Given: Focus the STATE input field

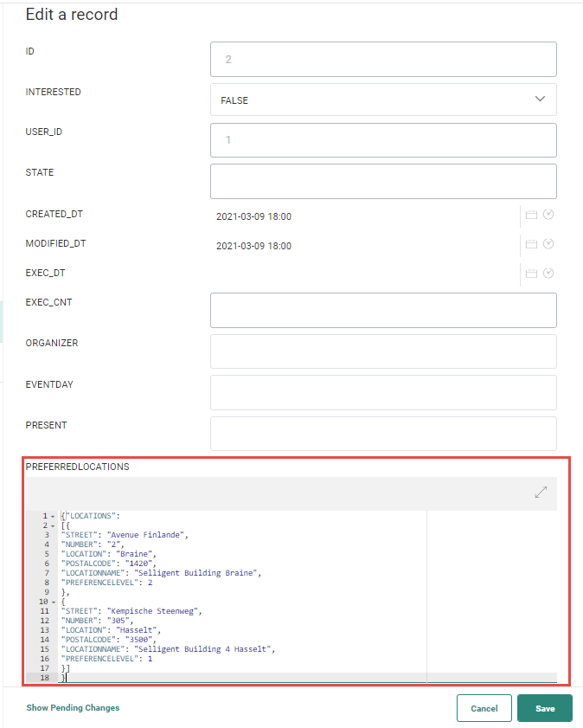Looking at the screenshot, I should [x=383, y=181].
